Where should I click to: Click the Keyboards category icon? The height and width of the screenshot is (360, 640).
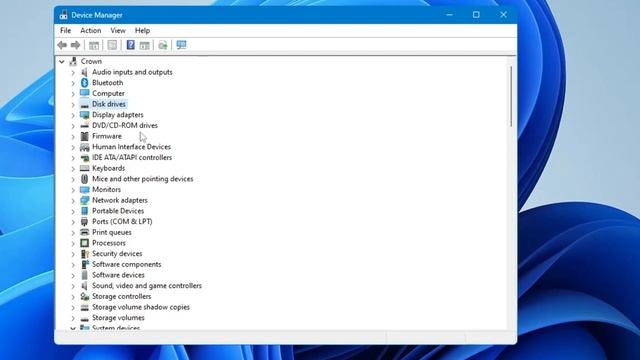point(84,168)
